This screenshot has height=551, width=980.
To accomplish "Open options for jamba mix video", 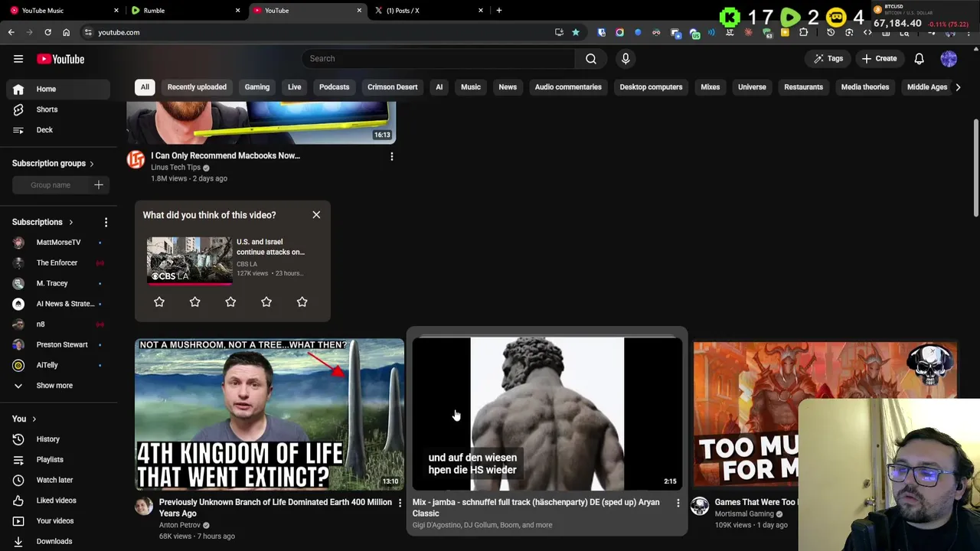I will pos(678,503).
